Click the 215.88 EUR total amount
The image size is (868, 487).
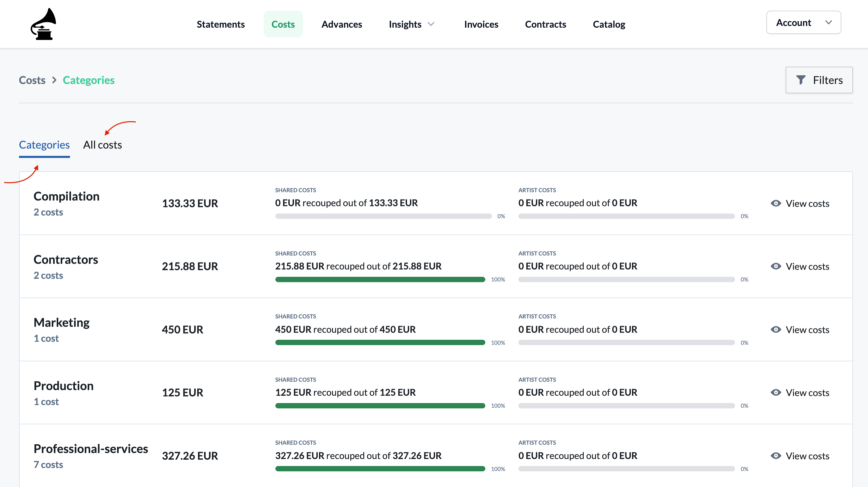(x=190, y=266)
